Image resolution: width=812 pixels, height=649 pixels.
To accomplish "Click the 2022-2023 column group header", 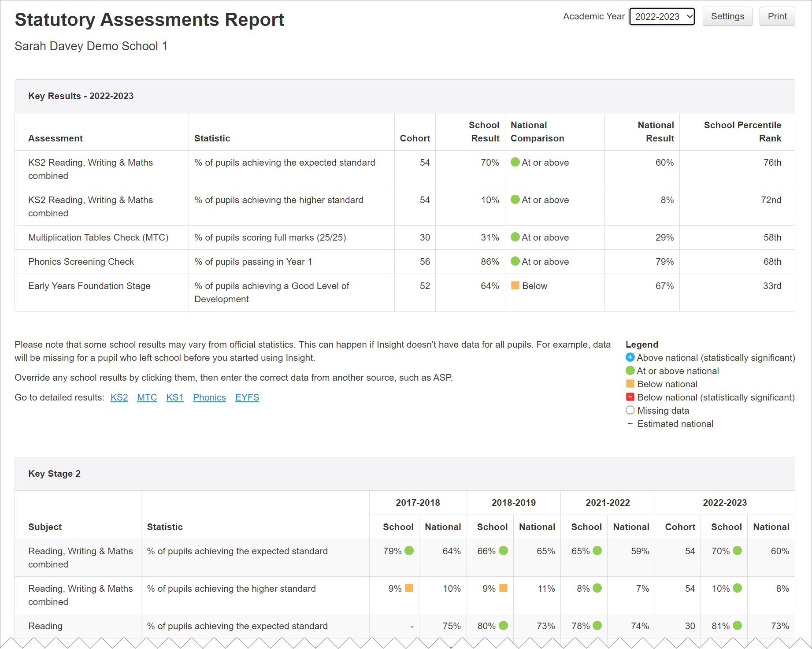I will coord(724,503).
